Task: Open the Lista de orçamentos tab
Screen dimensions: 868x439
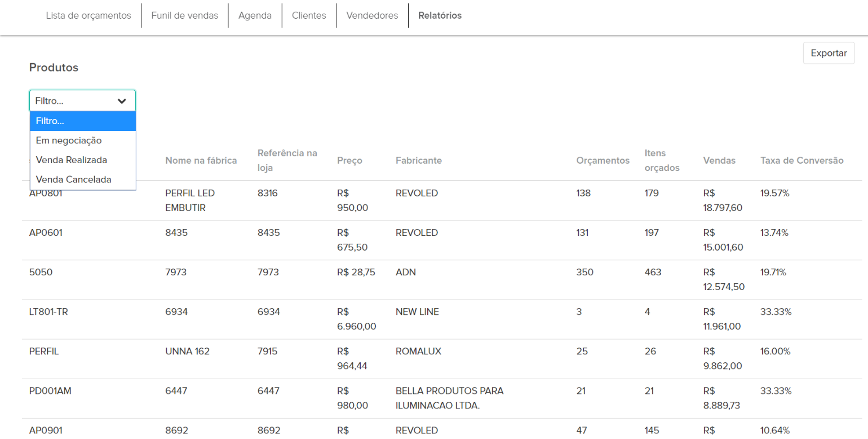Action: point(88,15)
